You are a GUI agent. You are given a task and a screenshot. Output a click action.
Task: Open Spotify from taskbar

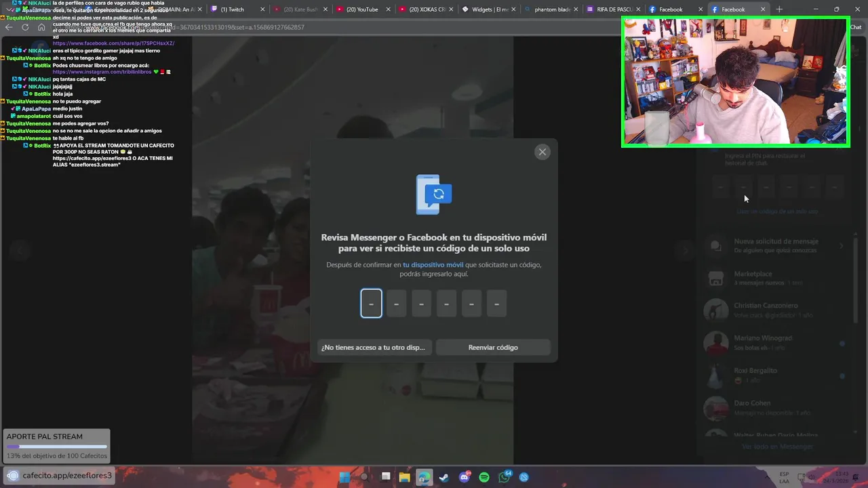coord(484,477)
